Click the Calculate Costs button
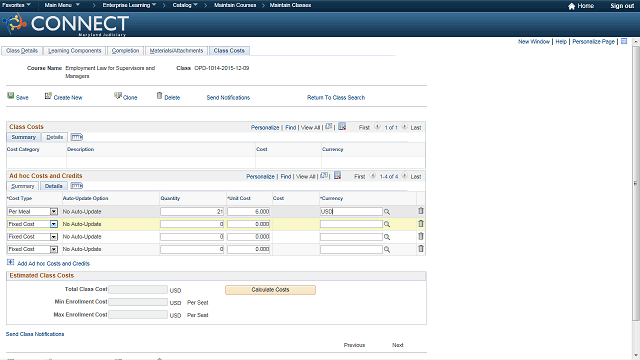 (270, 290)
